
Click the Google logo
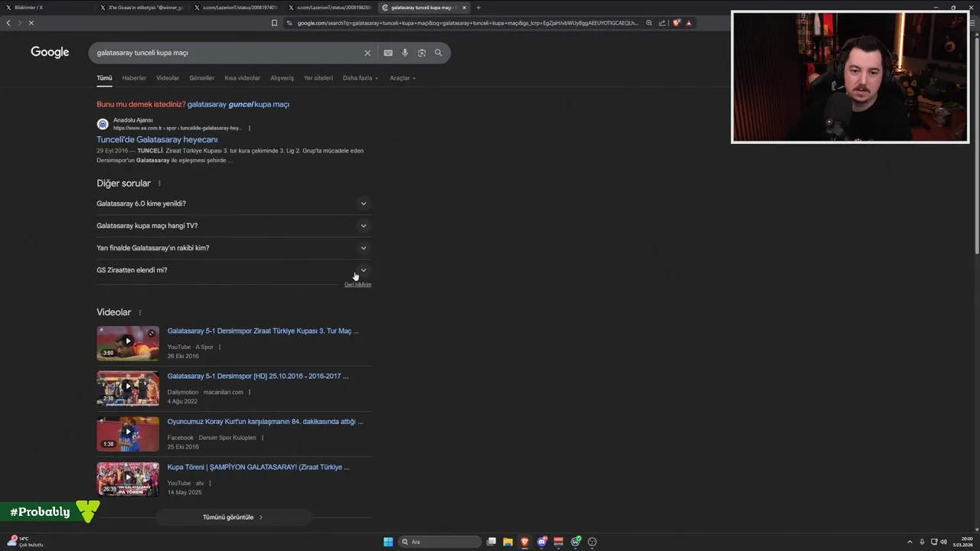[x=50, y=52]
